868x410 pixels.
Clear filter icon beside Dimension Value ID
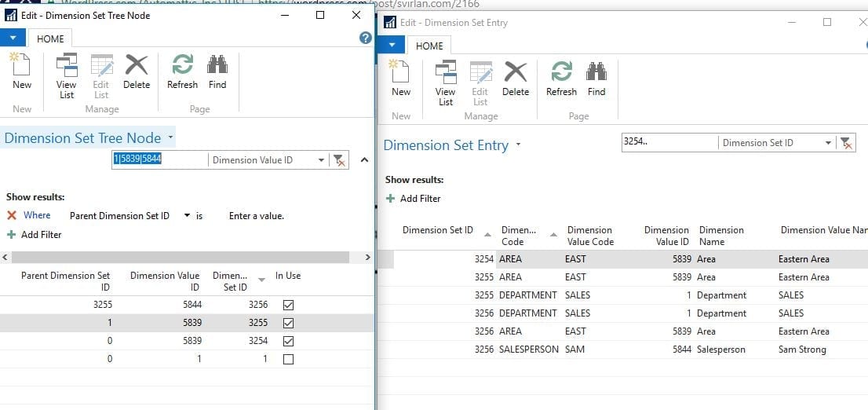tap(339, 160)
